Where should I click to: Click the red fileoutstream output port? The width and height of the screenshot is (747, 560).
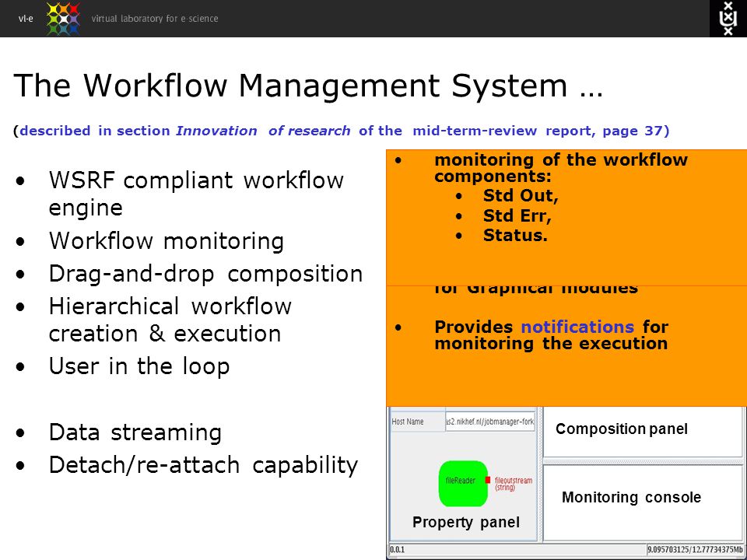click(x=488, y=480)
